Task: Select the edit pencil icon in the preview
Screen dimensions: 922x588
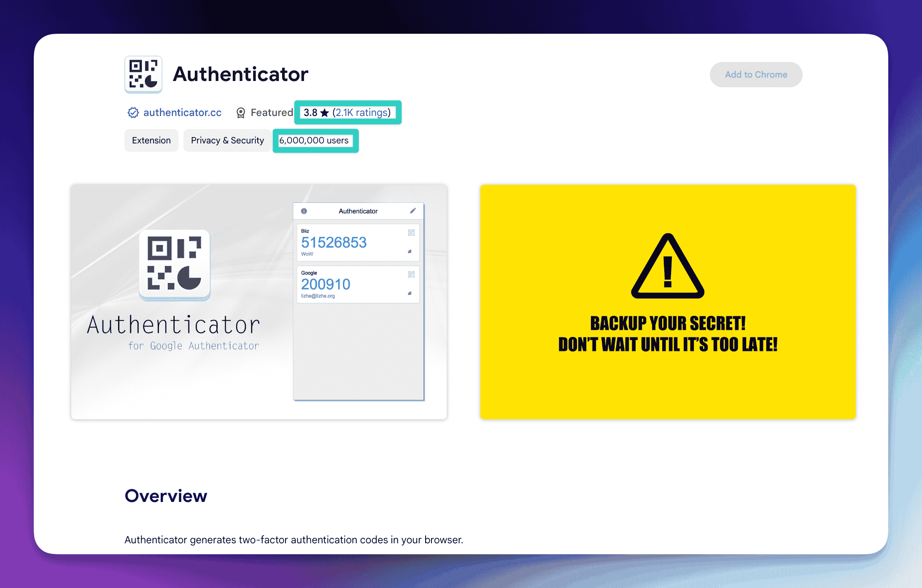Action: (x=412, y=210)
